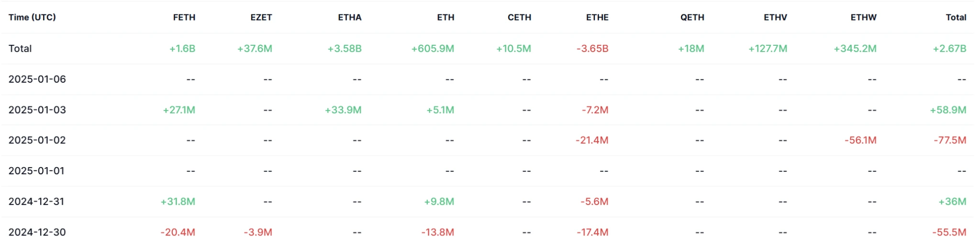Click the 2024-12-30 row date
The height and width of the screenshot is (245, 980).
pyautogui.click(x=37, y=232)
